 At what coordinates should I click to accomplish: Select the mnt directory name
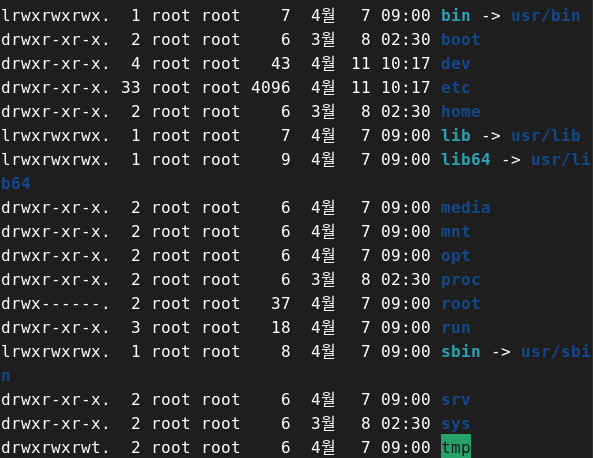[456, 231]
